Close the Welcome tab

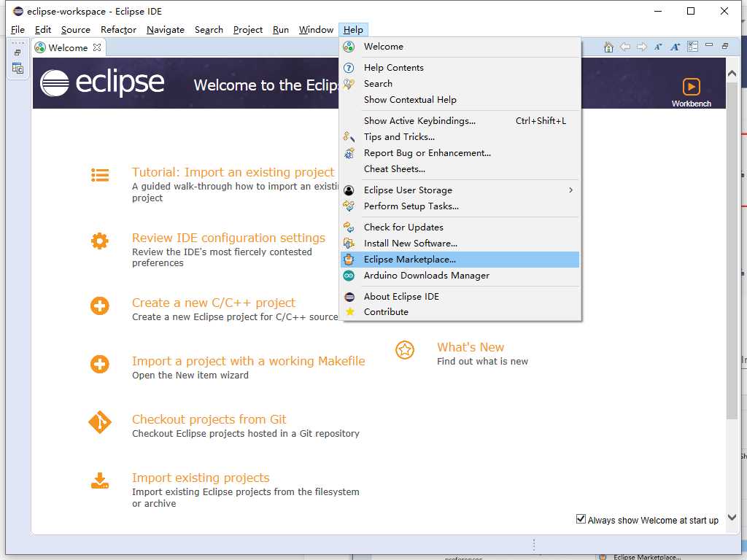(97, 47)
